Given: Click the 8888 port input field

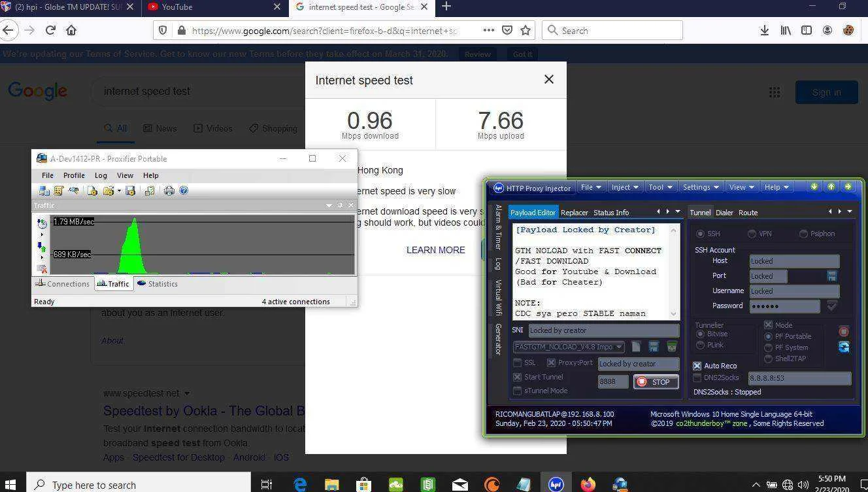Looking at the screenshot, I should pos(613,382).
